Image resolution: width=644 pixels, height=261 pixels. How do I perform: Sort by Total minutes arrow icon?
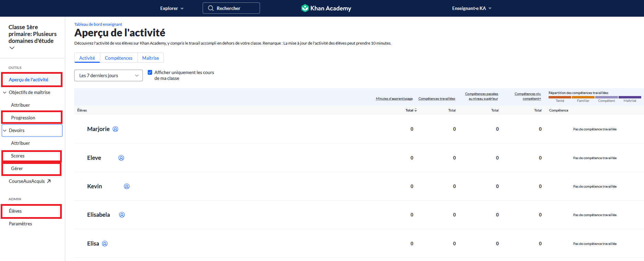416,110
